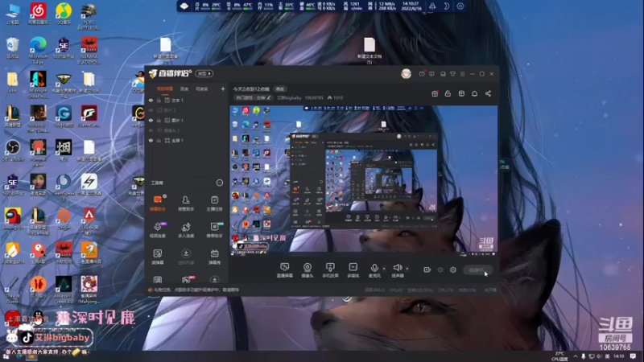This screenshot has height=362, width=644.
Task: Toggle the preview eye icon in the bottom bar
Action: point(440,269)
